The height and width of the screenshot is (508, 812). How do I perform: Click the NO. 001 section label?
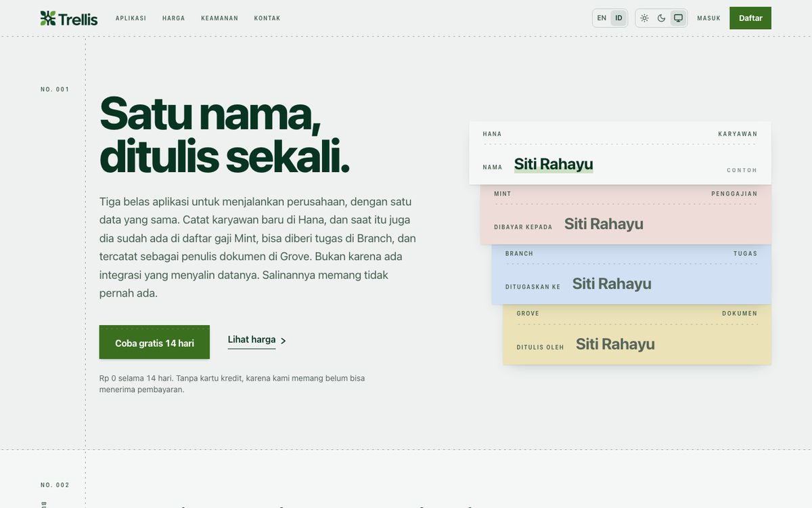click(x=55, y=89)
